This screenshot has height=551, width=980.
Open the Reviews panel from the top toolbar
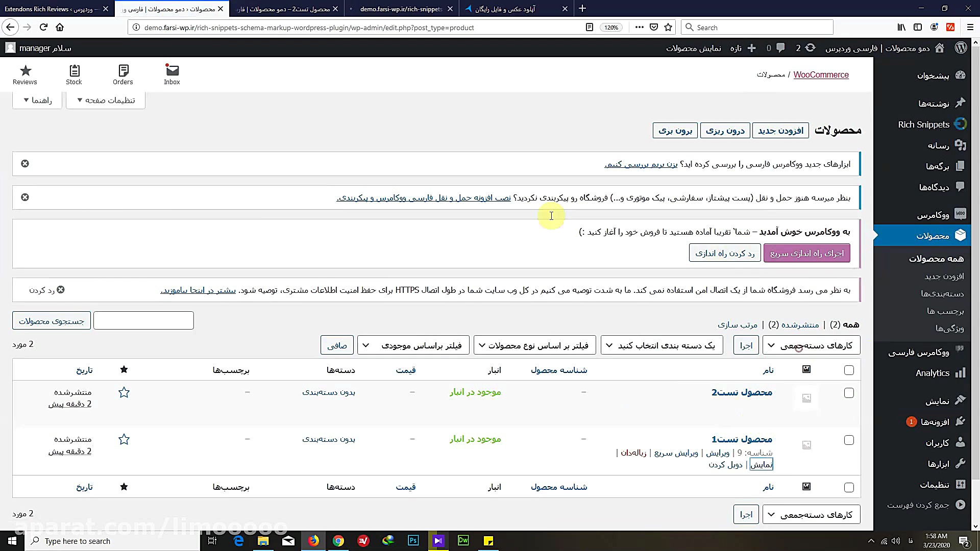(24, 74)
